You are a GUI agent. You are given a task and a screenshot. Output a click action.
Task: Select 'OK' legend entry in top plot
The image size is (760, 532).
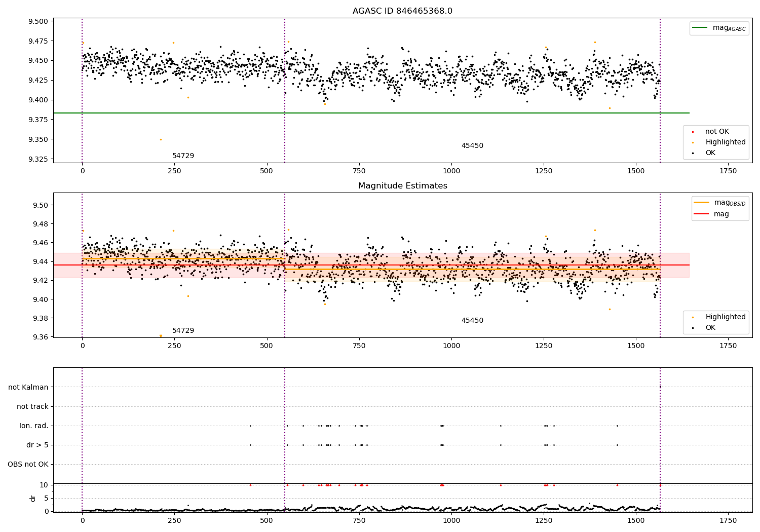point(710,153)
